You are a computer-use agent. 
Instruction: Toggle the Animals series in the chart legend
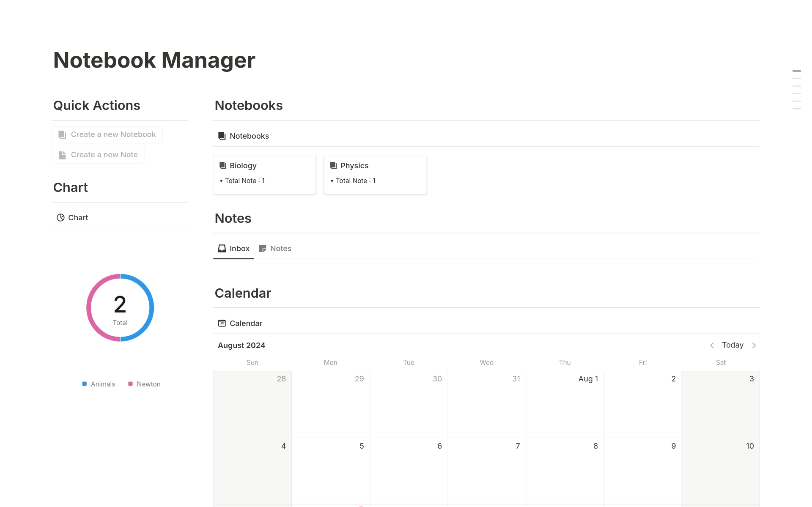click(x=98, y=384)
